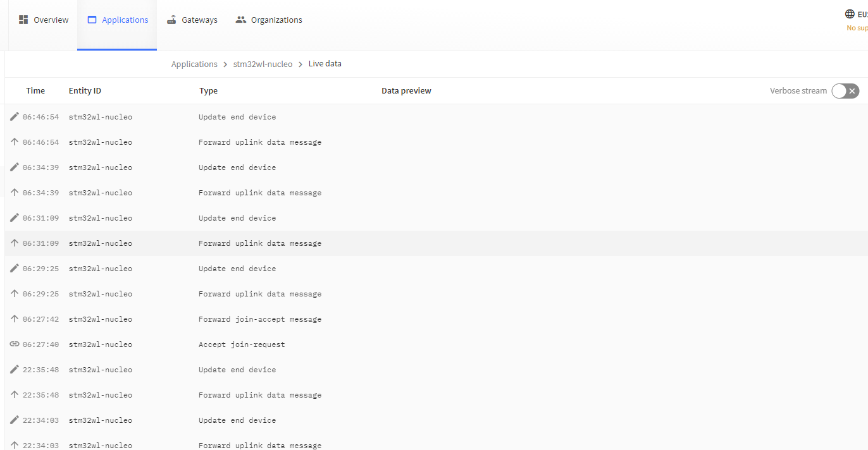The width and height of the screenshot is (868, 450).
Task: Click the Gateways router icon
Action: (171, 20)
